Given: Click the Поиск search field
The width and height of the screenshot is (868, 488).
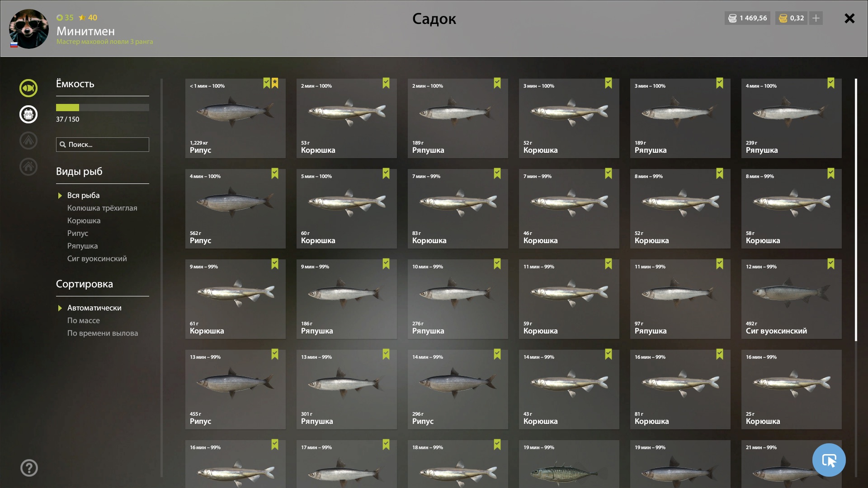Looking at the screenshot, I should click(103, 145).
